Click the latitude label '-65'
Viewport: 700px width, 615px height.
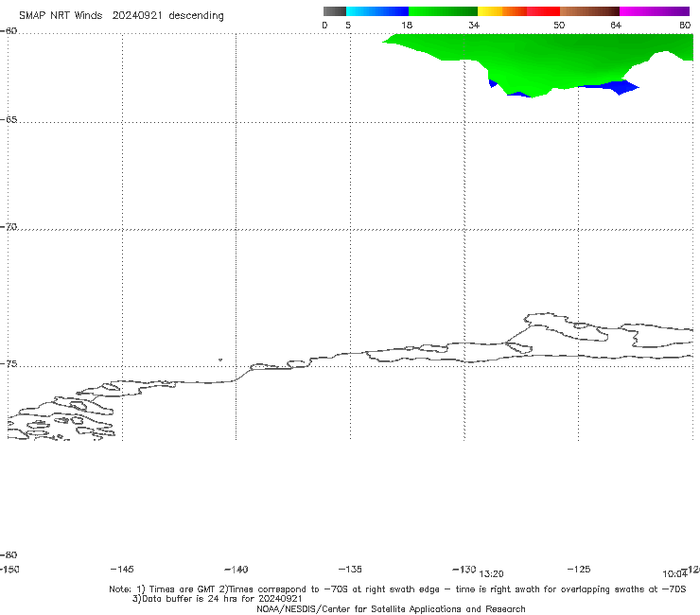[x=9, y=120]
